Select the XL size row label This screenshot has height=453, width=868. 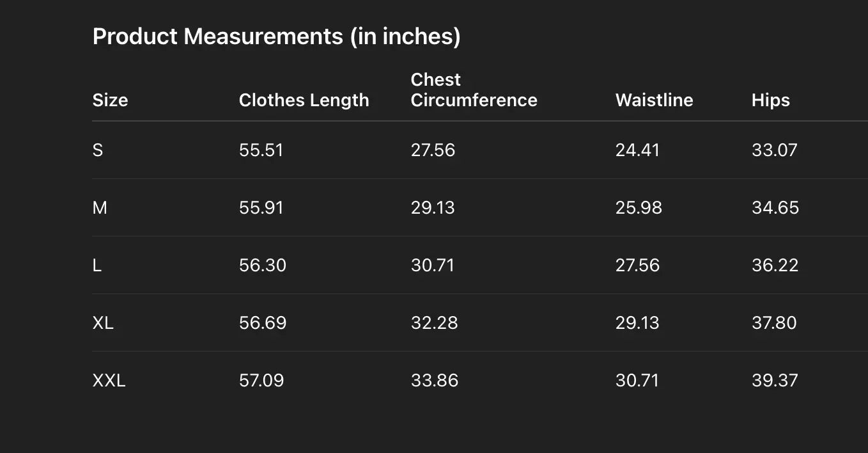[103, 323]
